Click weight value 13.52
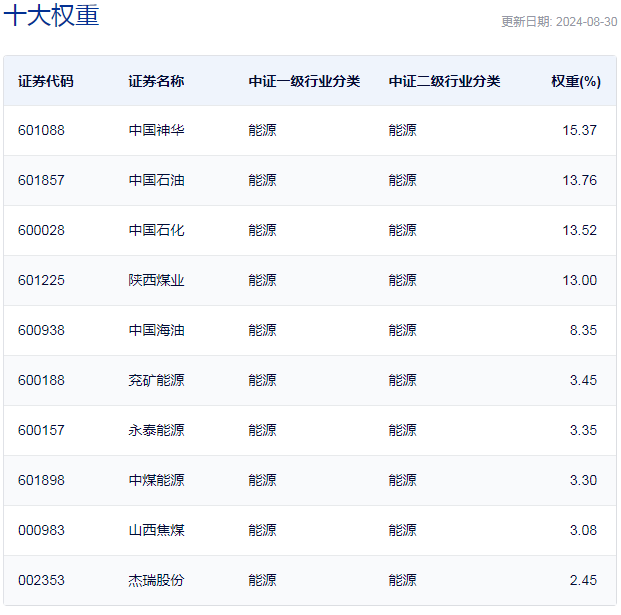This screenshot has width=621, height=615. (579, 230)
